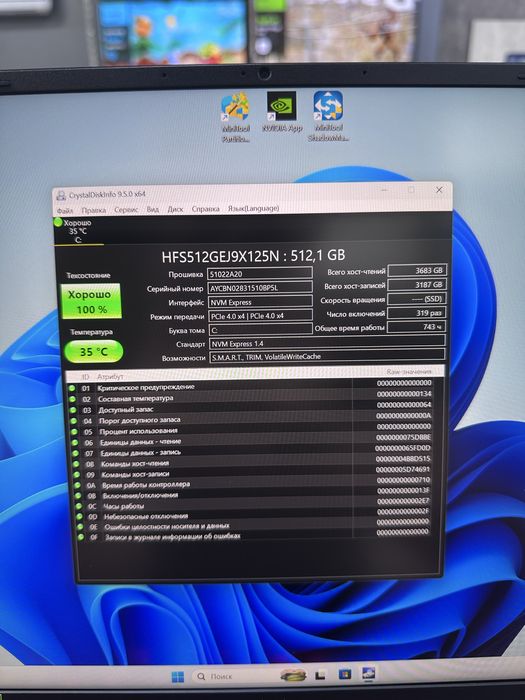Select row 05 Процент использования

[256, 430]
